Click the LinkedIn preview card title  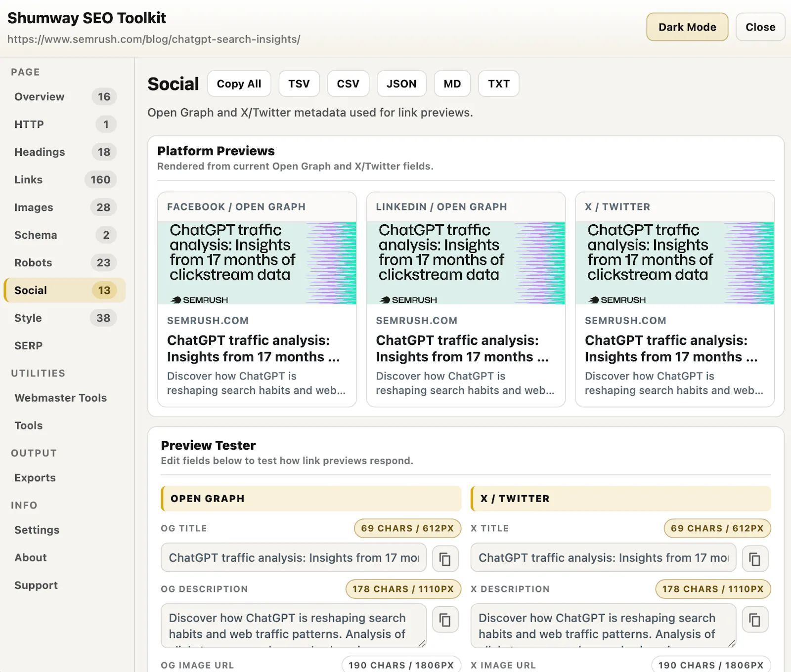462,348
